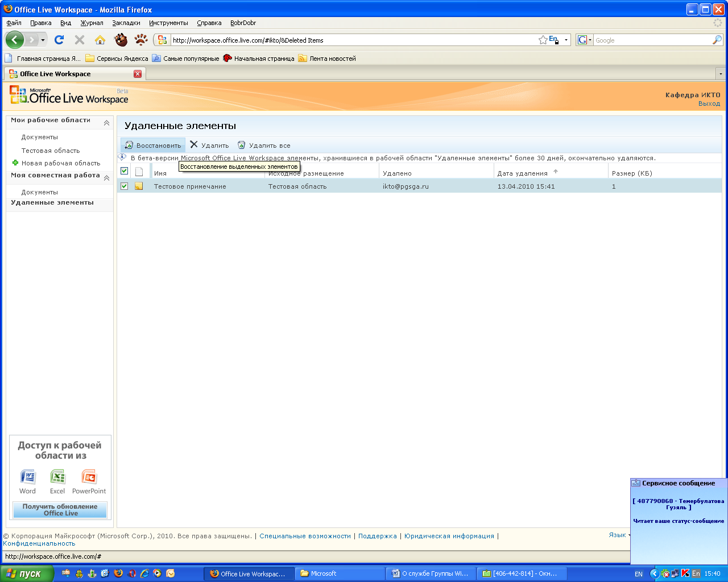Image resolution: width=728 pixels, height=582 pixels.
Task: Expand hidden tray icons with the arrow
Action: point(655,573)
